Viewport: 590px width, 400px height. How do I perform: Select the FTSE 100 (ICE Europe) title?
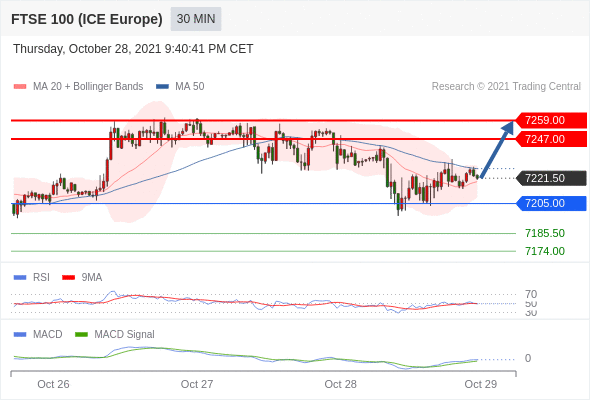87,19
